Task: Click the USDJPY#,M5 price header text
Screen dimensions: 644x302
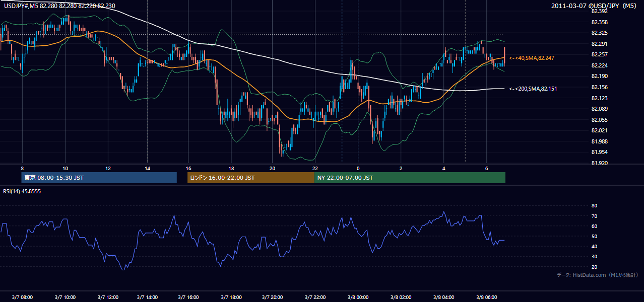Action: [59, 6]
